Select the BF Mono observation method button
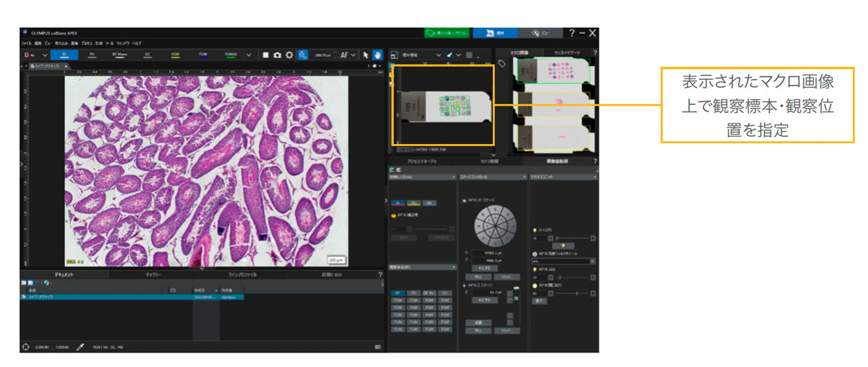Screen dimensions: 868x367 [119, 54]
